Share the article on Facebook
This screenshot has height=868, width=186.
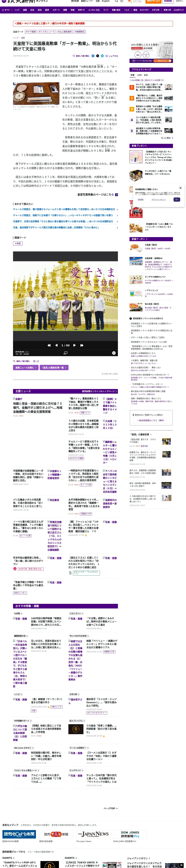93,56
